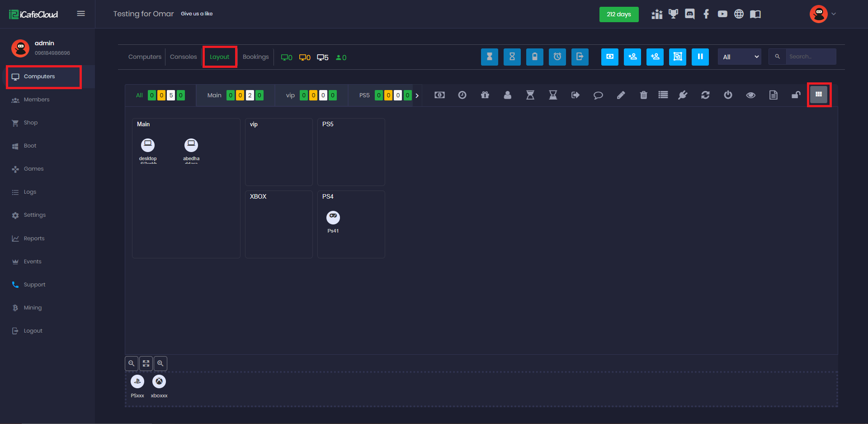This screenshot has height=424, width=868.
Task: Click the speech bubble message icon
Action: pos(598,95)
